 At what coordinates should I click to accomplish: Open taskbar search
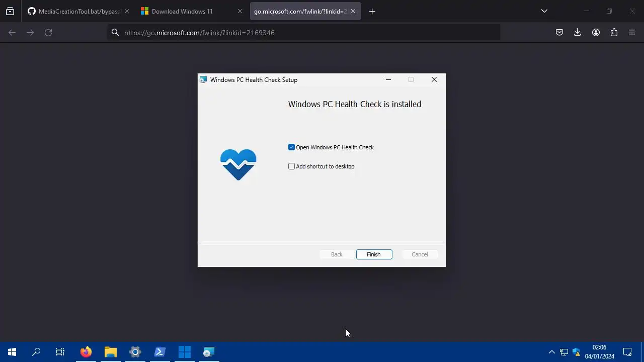[x=36, y=352]
